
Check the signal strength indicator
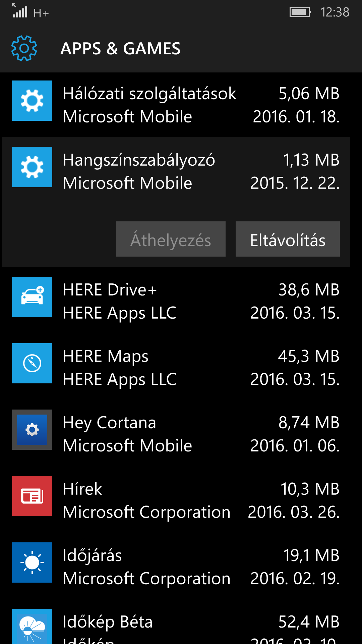click(20, 11)
